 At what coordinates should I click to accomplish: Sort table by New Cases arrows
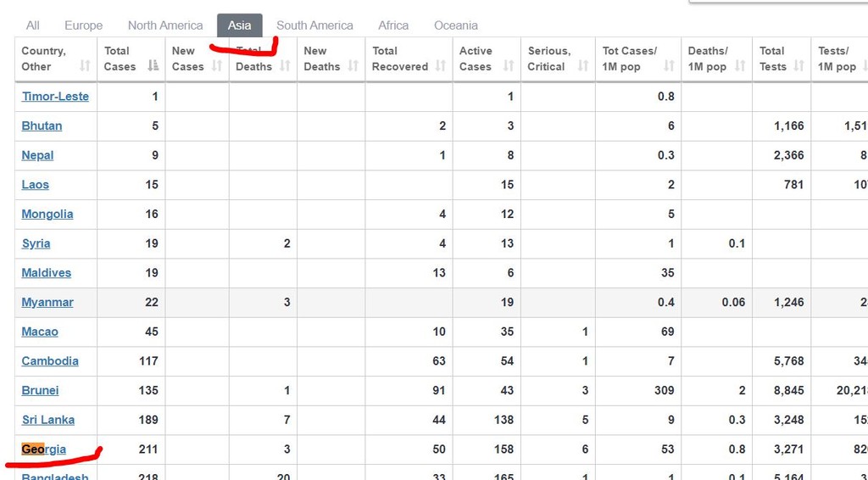(x=217, y=66)
